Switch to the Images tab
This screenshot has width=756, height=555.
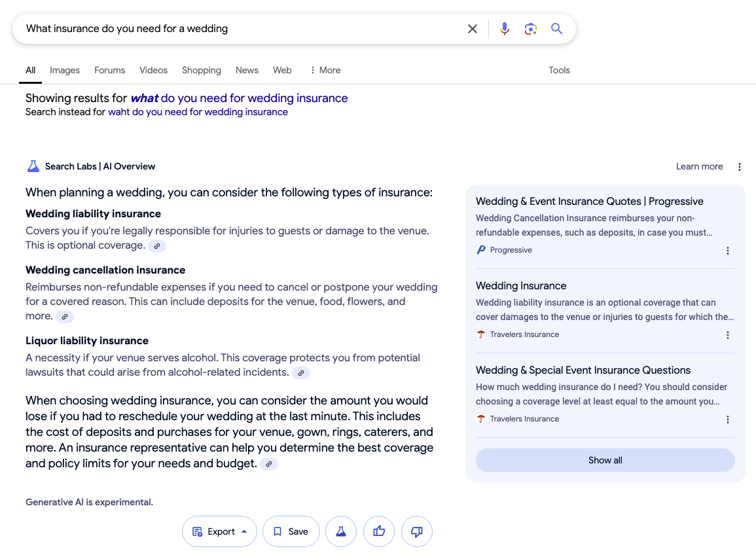point(64,70)
